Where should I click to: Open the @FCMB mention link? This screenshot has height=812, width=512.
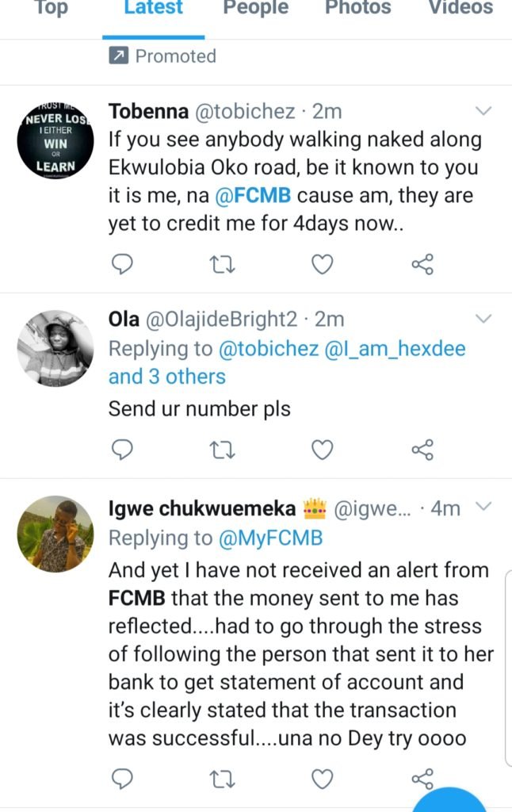243,196
